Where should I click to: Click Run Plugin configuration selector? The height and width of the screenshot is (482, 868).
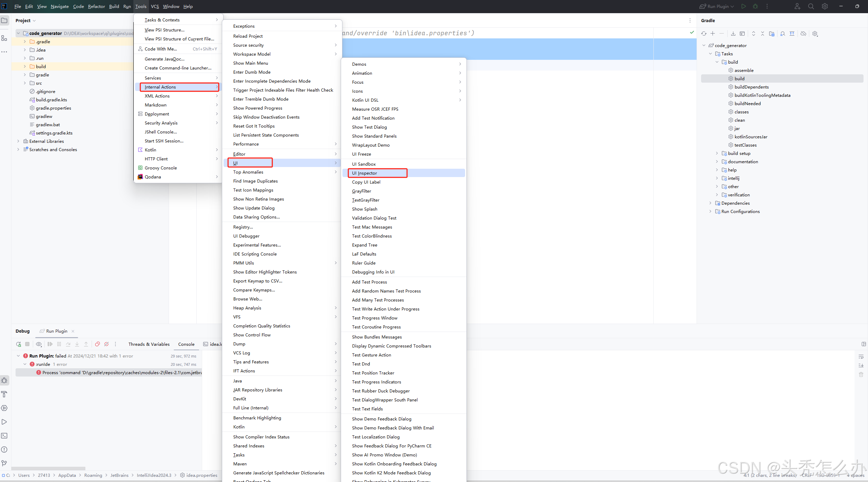click(x=717, y=6)
